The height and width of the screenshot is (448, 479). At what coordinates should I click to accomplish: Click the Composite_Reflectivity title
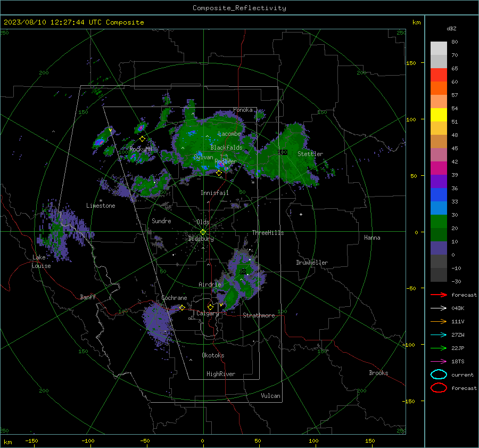point(240,8)
